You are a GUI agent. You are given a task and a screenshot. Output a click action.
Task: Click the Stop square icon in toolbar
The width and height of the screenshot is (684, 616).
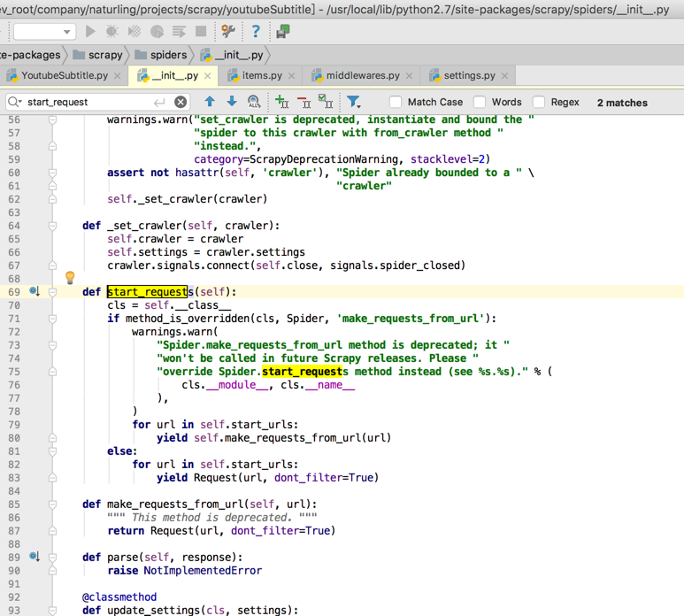pos(201,32)
